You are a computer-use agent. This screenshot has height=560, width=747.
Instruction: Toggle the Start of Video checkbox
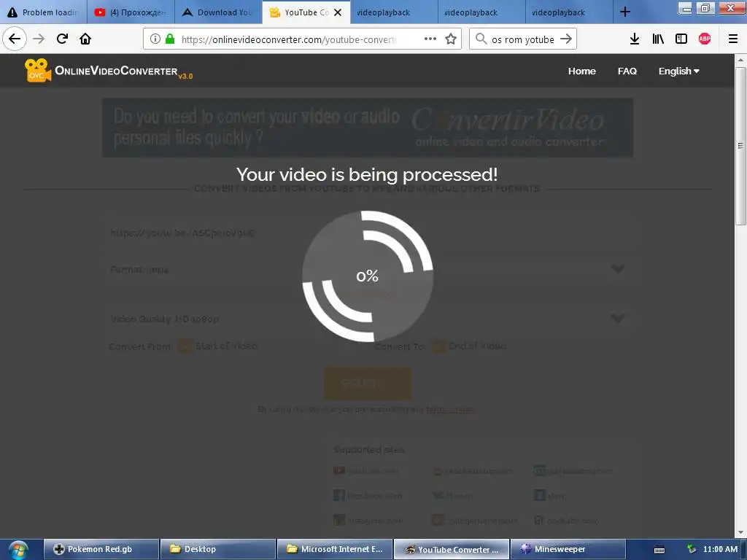click(x=185, y=346)
